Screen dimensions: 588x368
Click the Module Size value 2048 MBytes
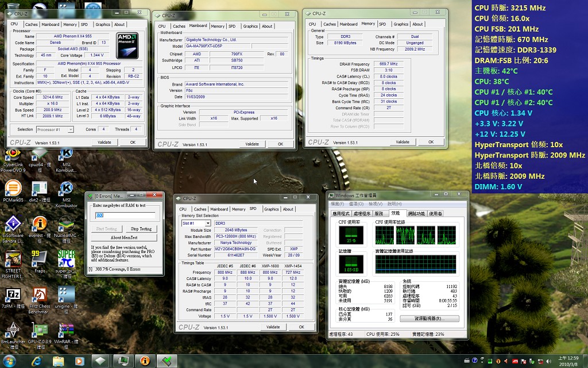coord(235,230)
